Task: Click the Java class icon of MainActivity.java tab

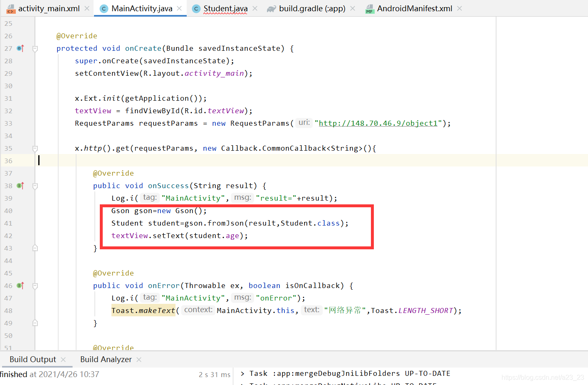Action: coord(104,8)
